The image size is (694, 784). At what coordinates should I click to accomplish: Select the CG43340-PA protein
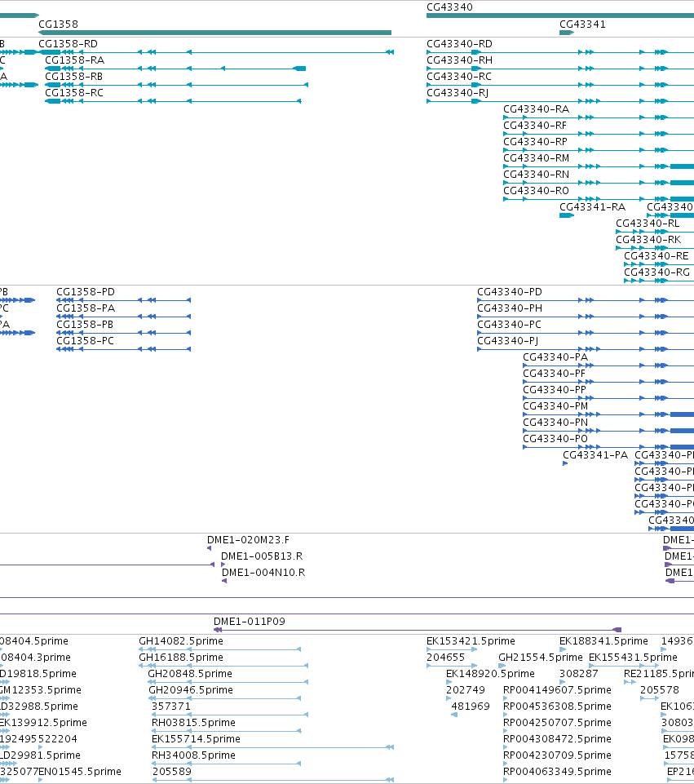(555, 357)
